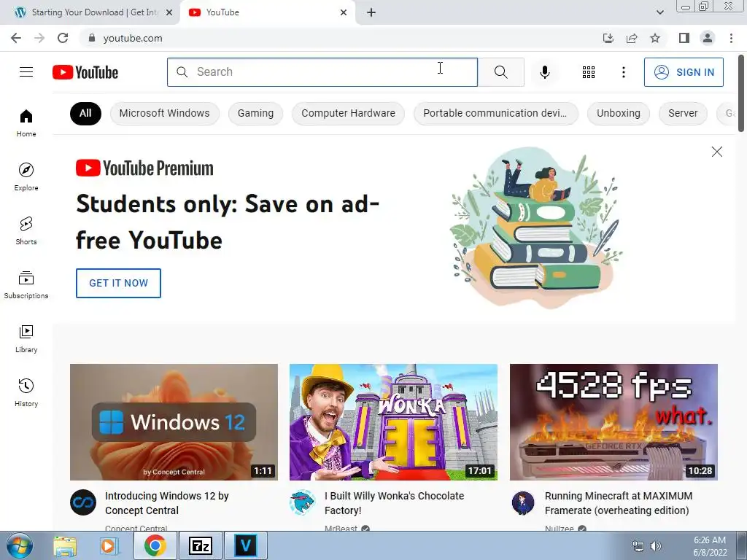Open the Windows Start menu

20,545
